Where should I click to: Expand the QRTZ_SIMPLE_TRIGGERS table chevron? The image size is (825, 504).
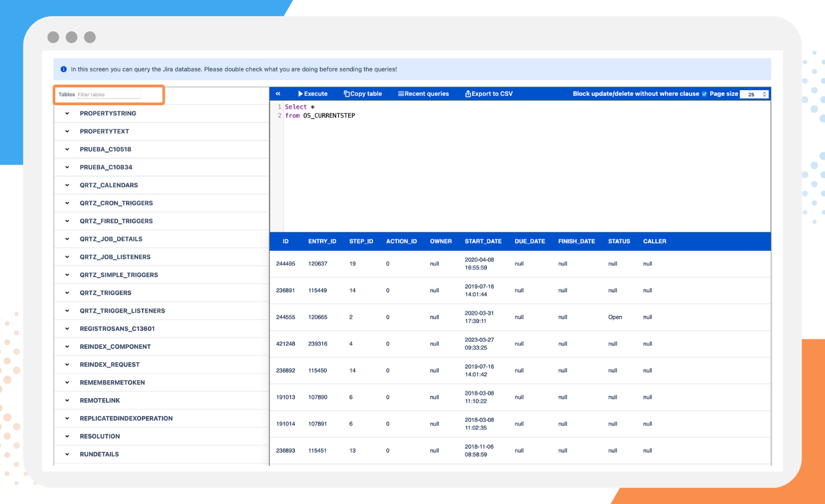[67, 274]
